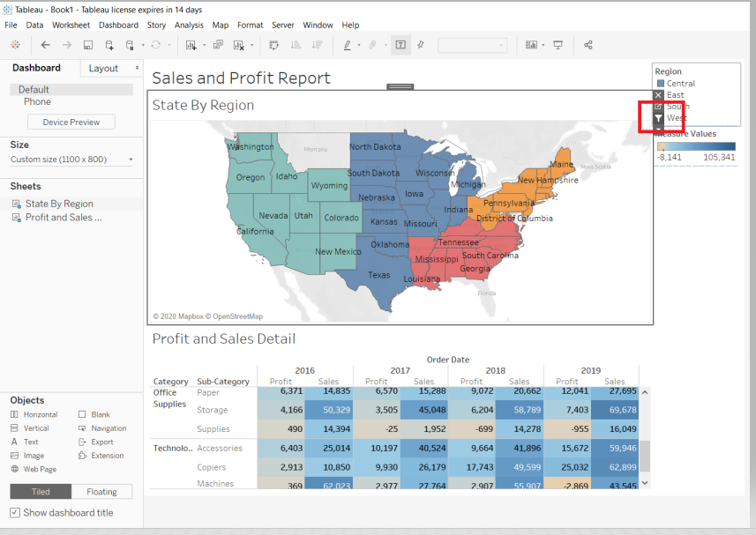
Task: Click the Navigation object
Action: 102,428
